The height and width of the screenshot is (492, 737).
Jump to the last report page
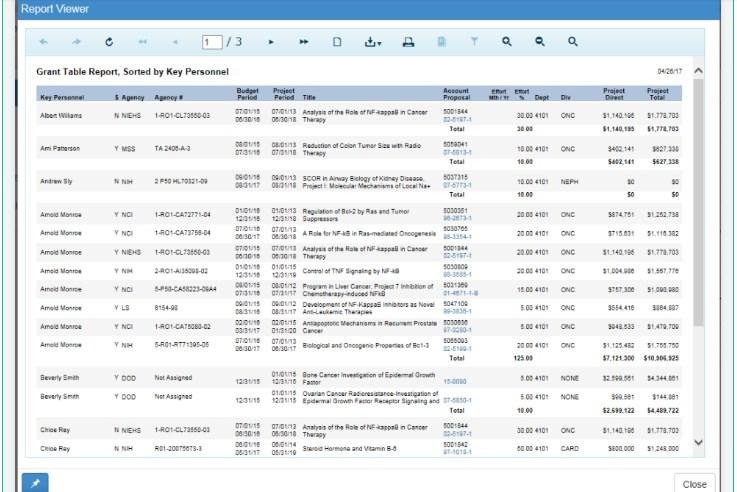click(303, 42)
